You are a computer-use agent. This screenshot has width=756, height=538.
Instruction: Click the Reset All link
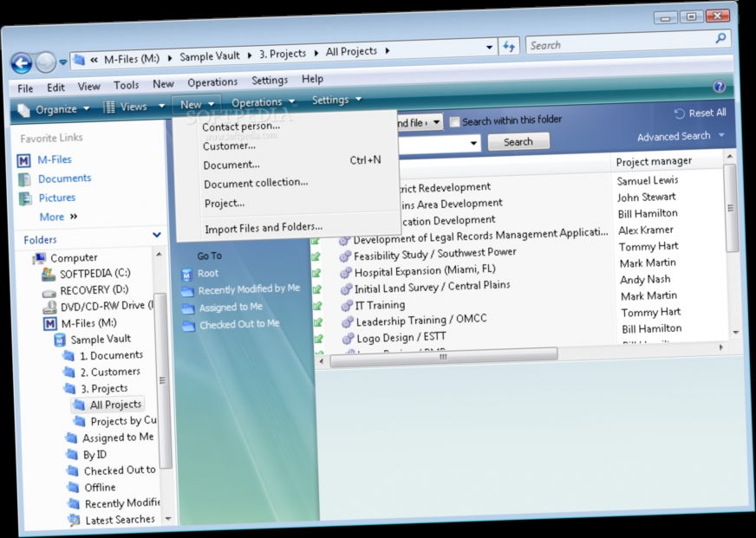(x=707, y=113)
